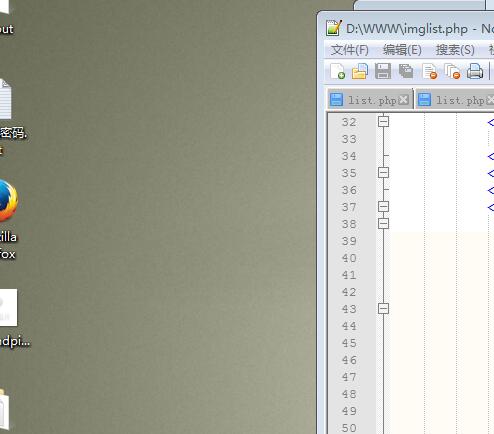Click the New file toolbar icon

337,71
